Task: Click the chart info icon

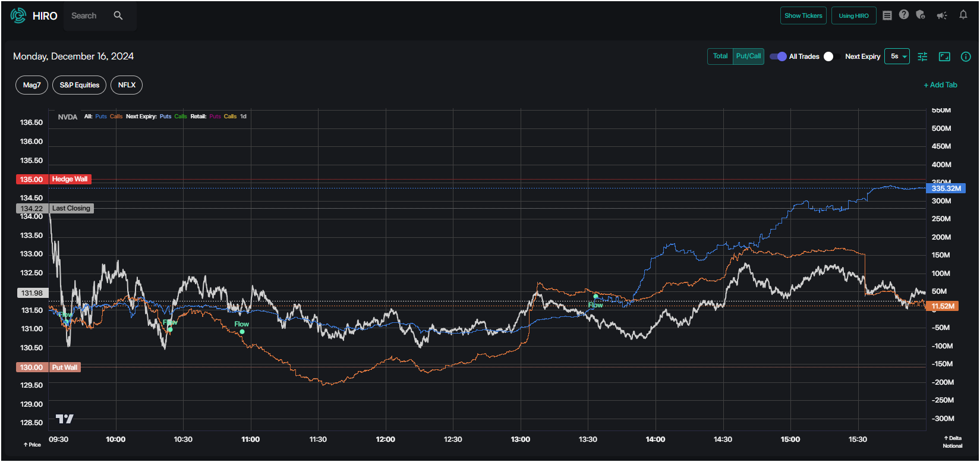Action: point(966,56)
